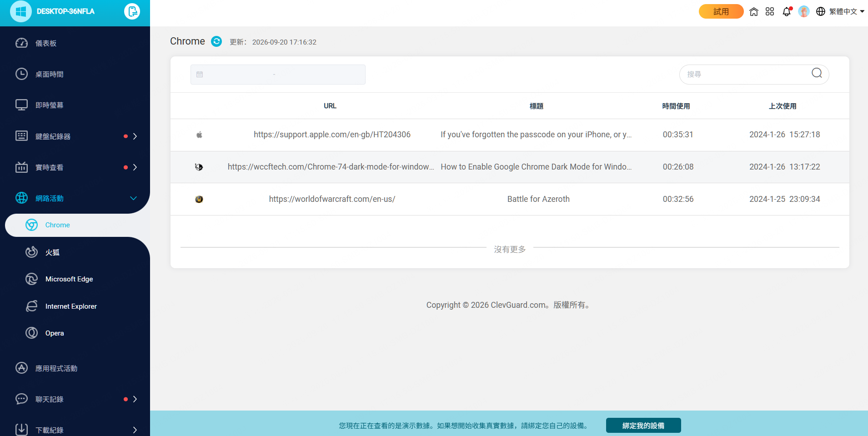Image resolution: width=868 pixels, height=436 pixels.
Task: Click last-used '2024-1-26 15:27:18'
Action: pyautogui.click(x=785, y=135)
